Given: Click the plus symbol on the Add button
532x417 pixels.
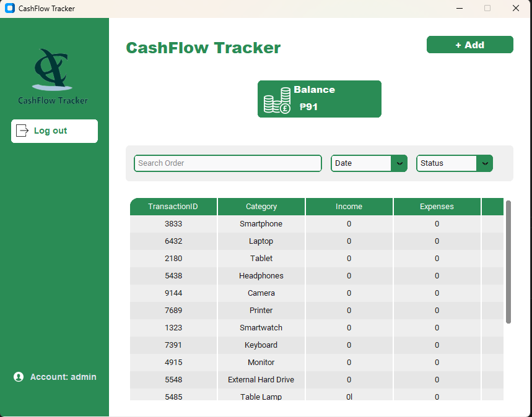Looking at the screenshot, I should click(x=458, y=45).
